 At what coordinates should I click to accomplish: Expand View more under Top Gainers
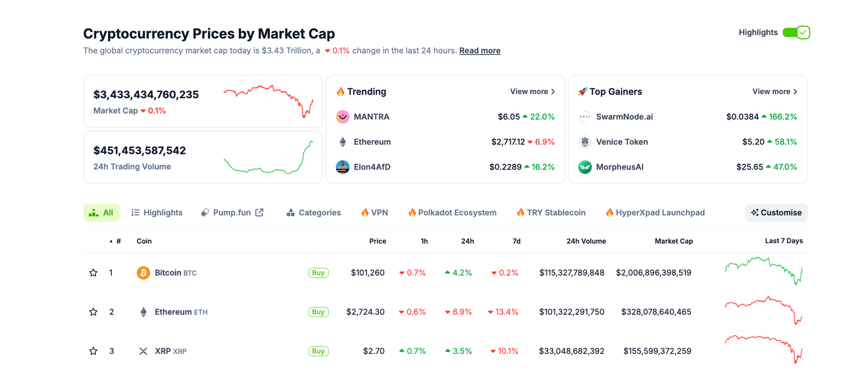click(x=774, y=91)
